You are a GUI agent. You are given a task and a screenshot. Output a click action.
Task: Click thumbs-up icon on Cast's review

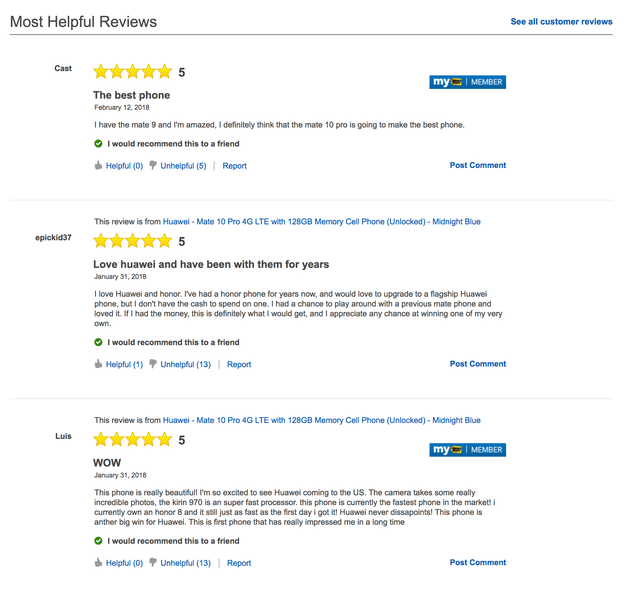(98, 165)
